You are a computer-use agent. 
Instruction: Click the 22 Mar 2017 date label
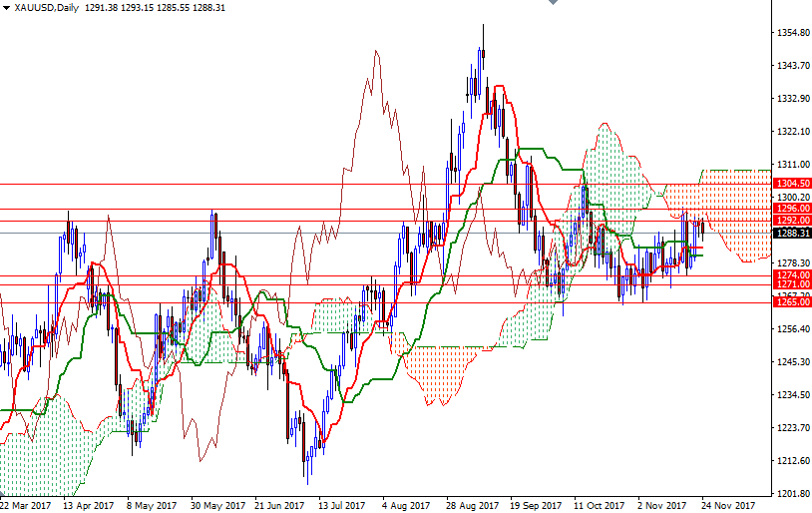tap(27, 505)
